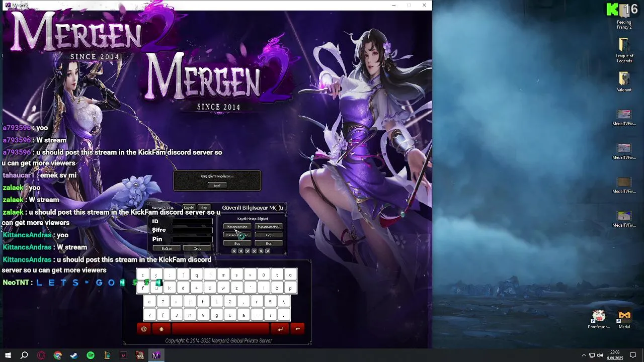Open Opera GX from taskbar

point(41,355)
